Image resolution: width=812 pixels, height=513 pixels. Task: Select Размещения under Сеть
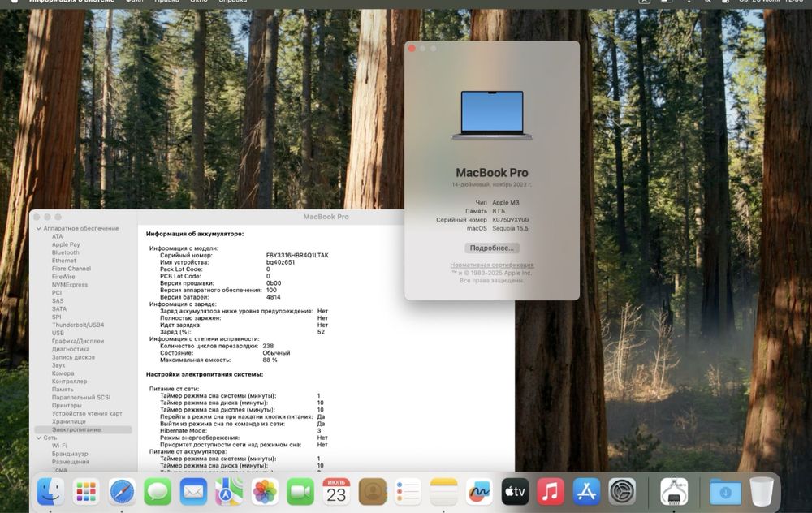(x=70, y=462)
